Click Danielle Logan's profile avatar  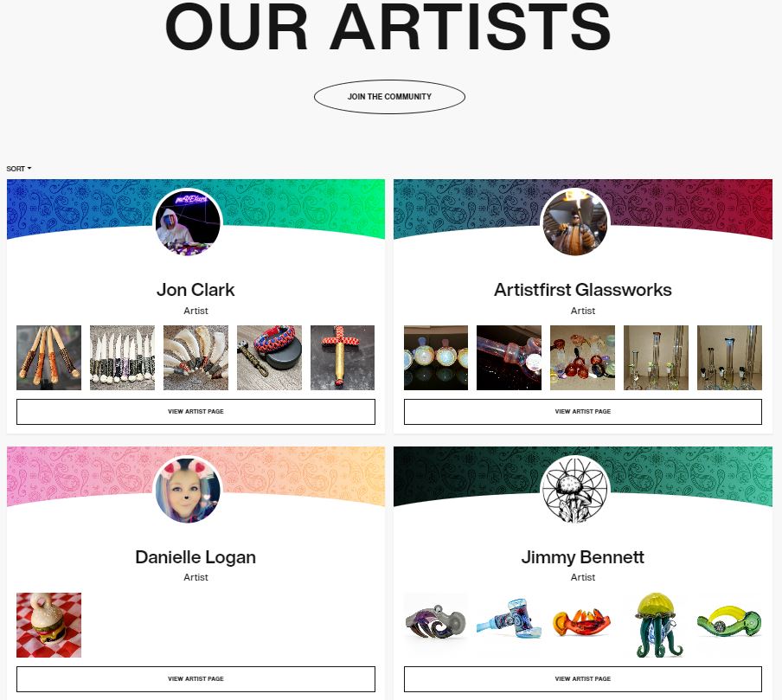click(x=188, y=490)
